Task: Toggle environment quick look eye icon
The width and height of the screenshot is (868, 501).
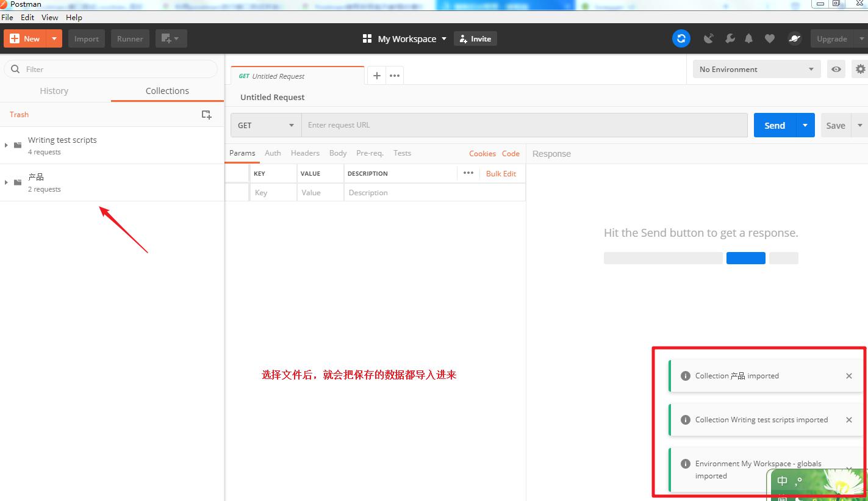Action: 836,69
